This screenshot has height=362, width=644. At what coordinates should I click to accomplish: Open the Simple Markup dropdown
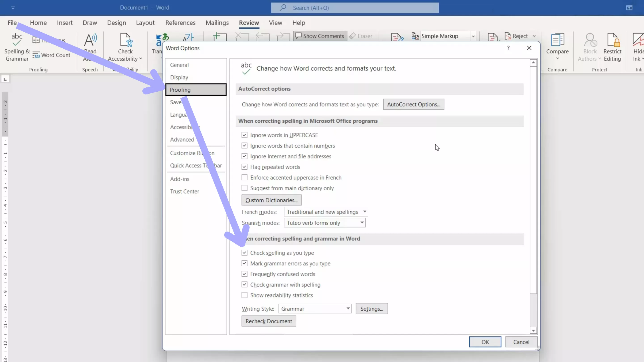tap(473, 36)
